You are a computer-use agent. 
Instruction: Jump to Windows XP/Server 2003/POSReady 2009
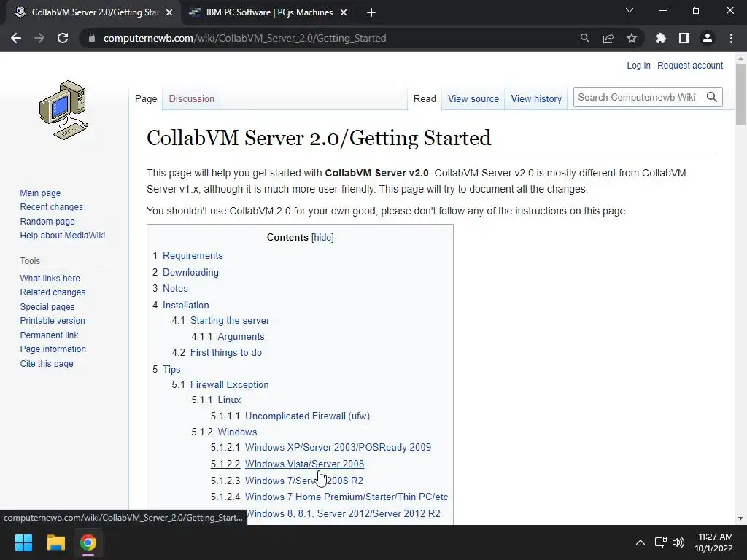(x=321, y=447)
